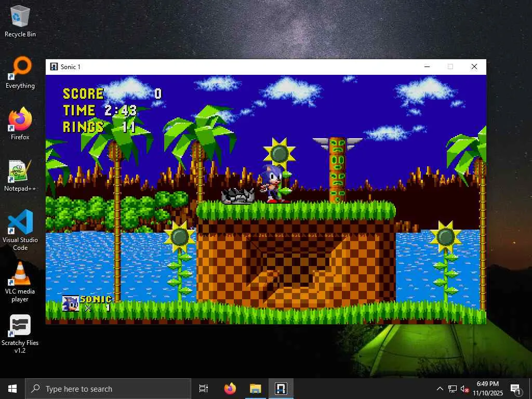Open the Visual Studio Code shortcut
532x399 pixels.
20,231
